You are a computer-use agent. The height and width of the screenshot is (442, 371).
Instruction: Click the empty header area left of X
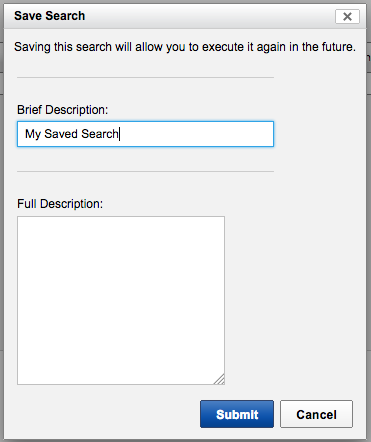(x=210, y=16)
